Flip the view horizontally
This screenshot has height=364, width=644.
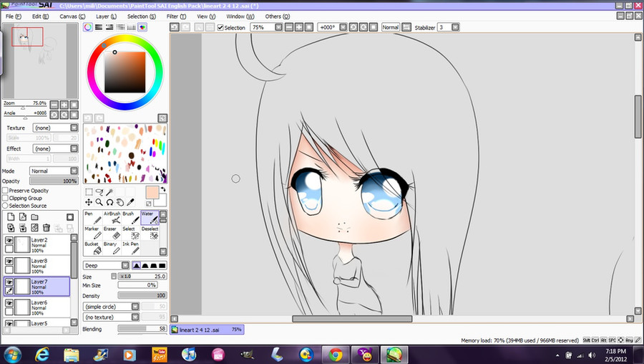point(406,27)
